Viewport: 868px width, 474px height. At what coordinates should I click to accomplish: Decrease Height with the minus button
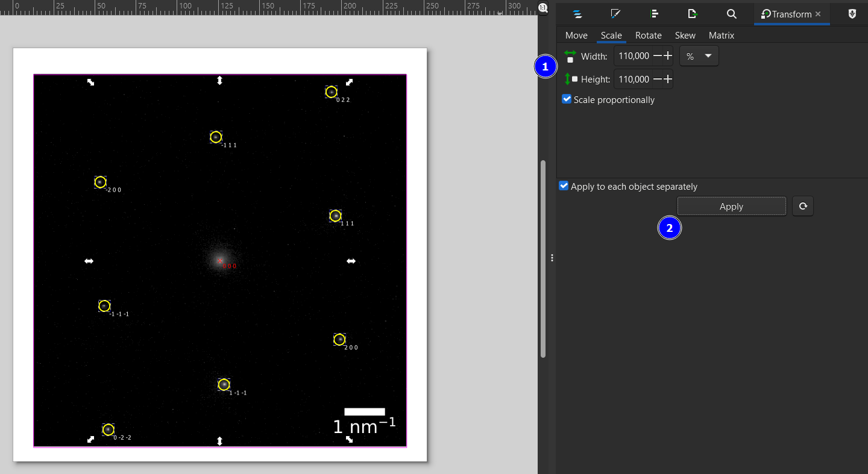658,80
